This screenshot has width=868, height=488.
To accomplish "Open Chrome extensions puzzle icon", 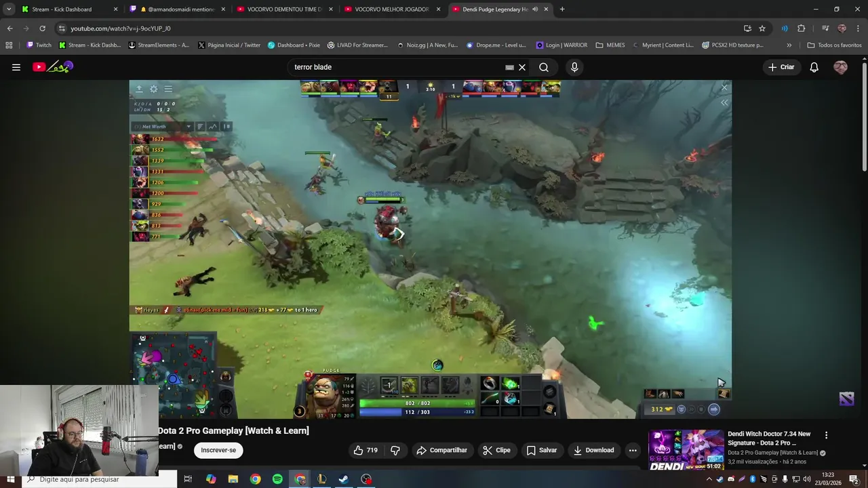I will (x=801, y=28).
